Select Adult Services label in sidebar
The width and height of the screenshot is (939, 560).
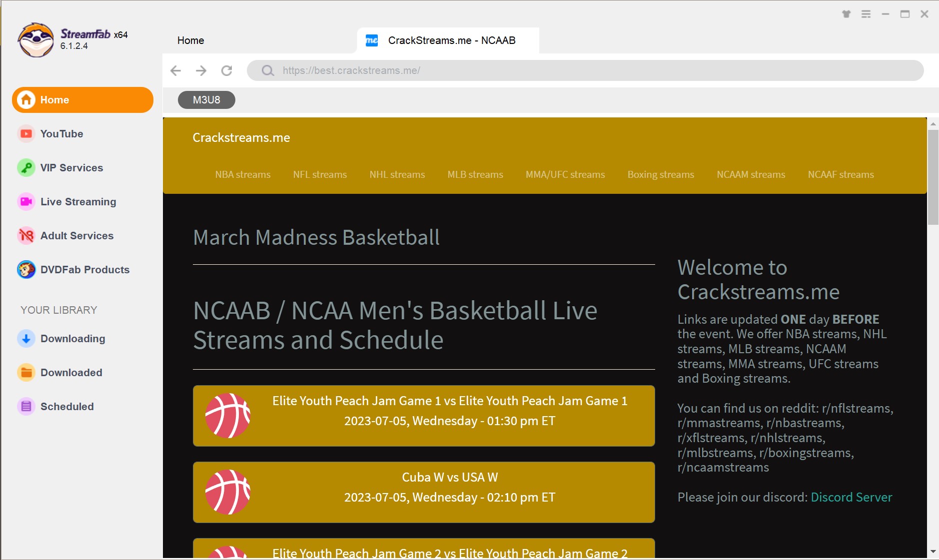tap(77, 236)
